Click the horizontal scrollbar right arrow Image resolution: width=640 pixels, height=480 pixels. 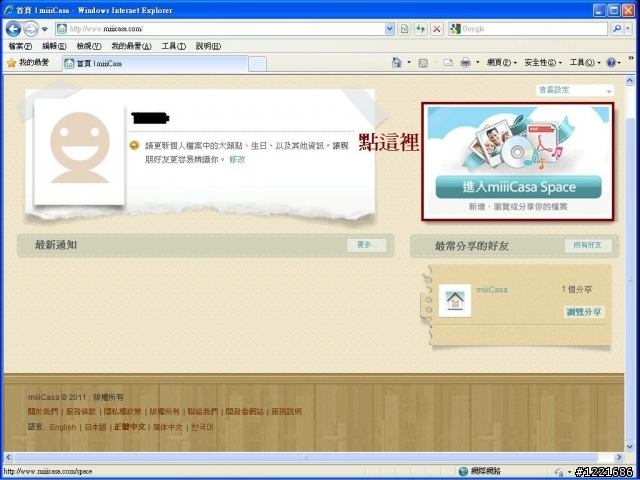tap(619, 457)
